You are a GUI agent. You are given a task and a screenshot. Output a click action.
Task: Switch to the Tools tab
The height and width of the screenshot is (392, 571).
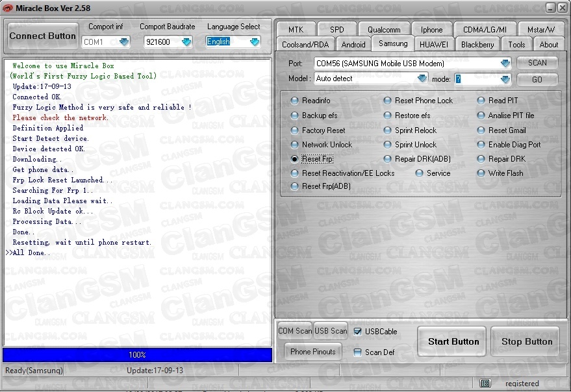tap(516, 44)
